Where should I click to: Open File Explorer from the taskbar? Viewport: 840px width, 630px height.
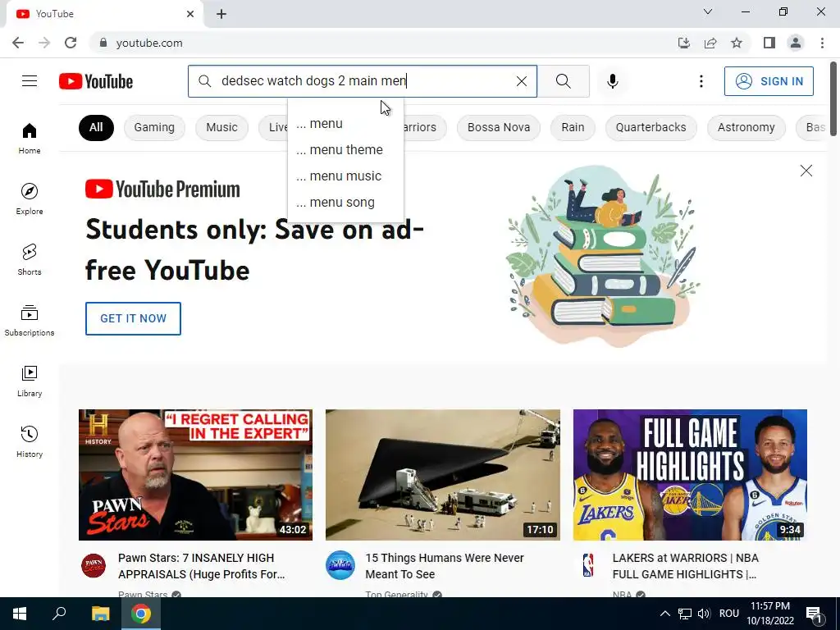point(100,614)
